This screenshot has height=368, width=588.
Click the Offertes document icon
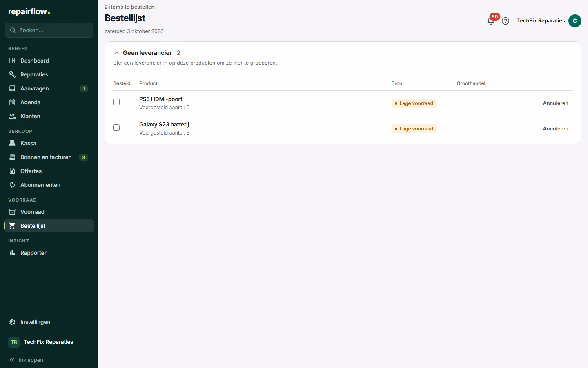(12, 171)
